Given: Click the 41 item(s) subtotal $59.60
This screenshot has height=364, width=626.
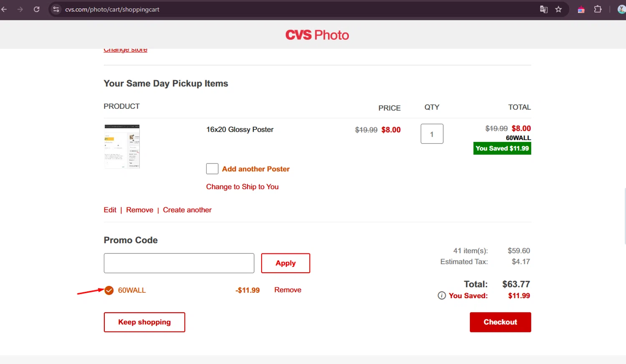Looking at the screenshot, I should [519, 251].
